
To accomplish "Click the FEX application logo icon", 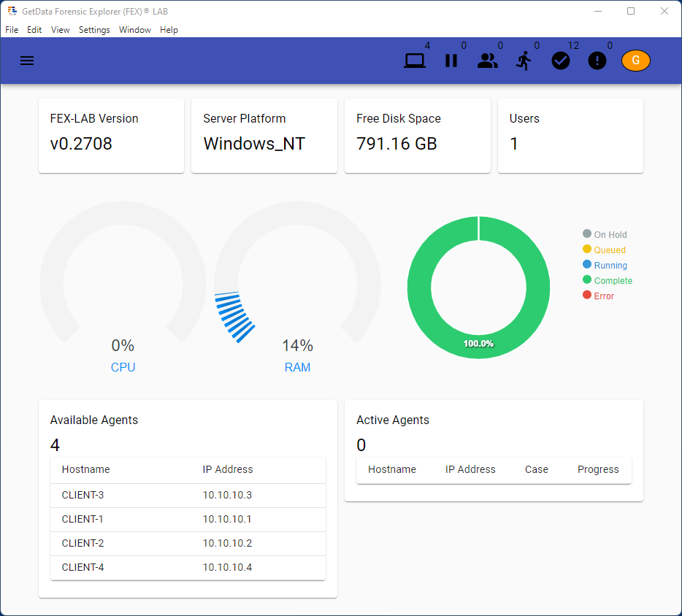I will (12, 11).
